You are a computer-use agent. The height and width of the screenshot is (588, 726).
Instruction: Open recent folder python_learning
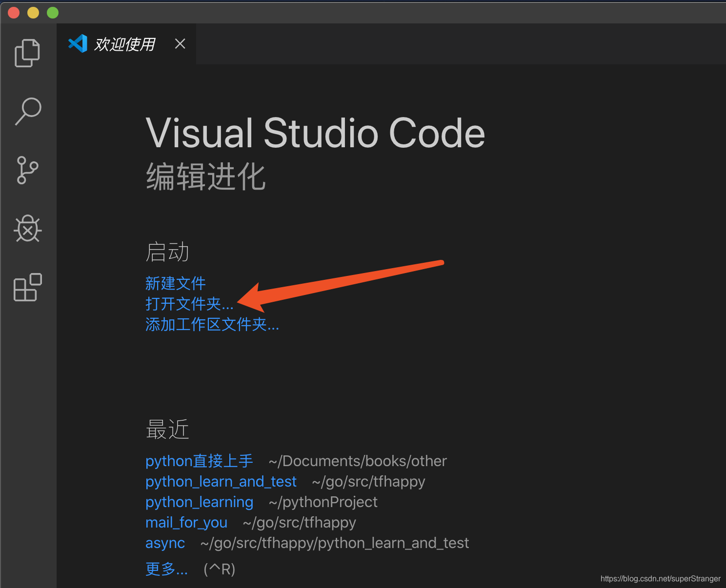[x=199, y=502]
